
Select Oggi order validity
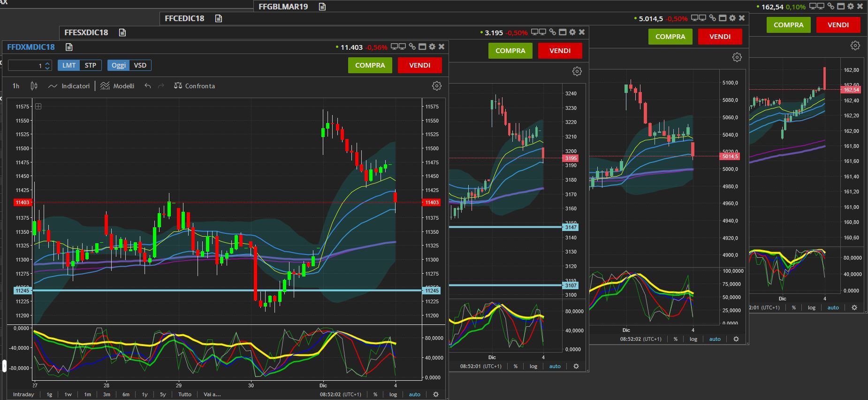[x=119, y=65]
